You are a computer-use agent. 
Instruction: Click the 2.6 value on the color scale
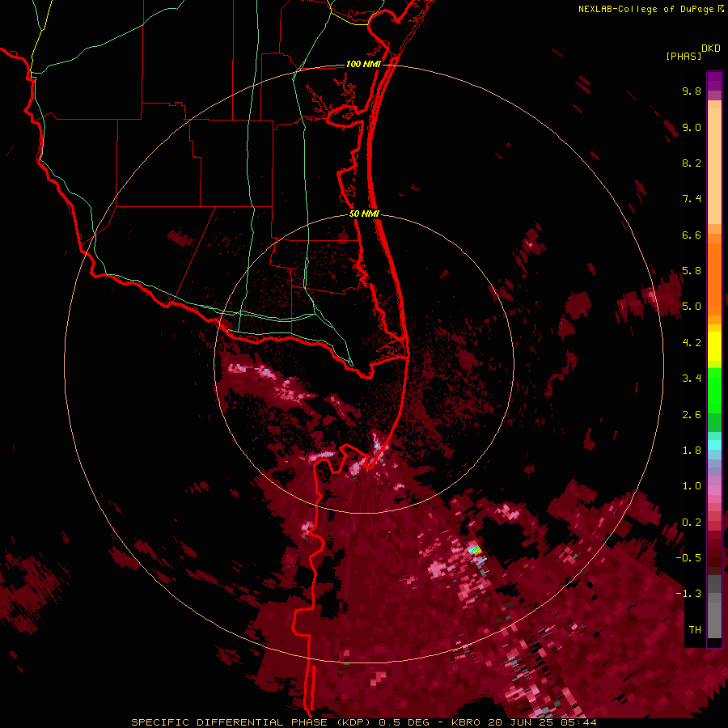click(x=692, y=415)
